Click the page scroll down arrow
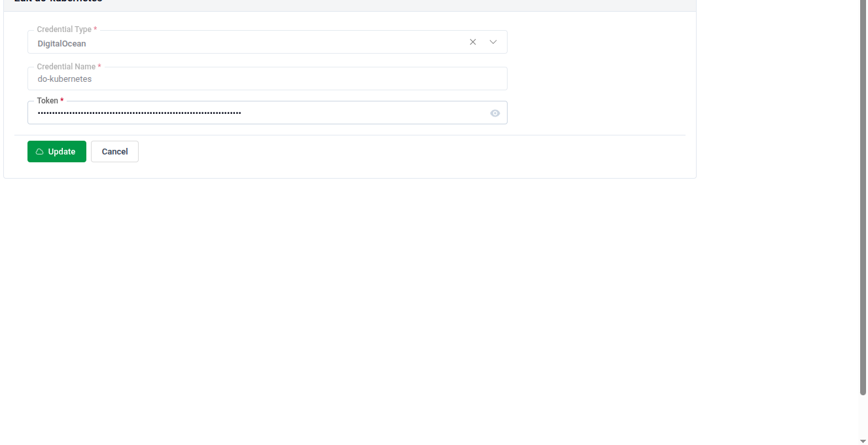Image resolution: width=868 pixels, height=445 pixels. [863, 441]
